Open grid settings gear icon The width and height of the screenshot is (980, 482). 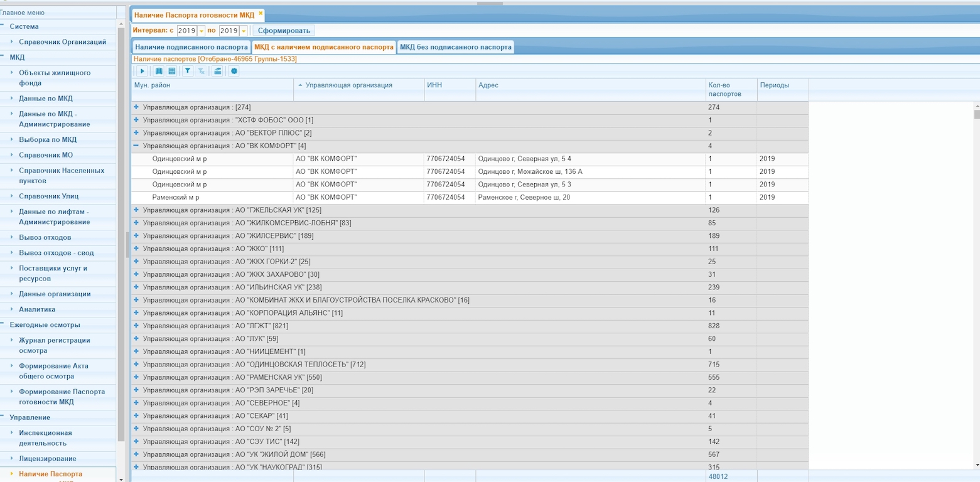(234, 72)
